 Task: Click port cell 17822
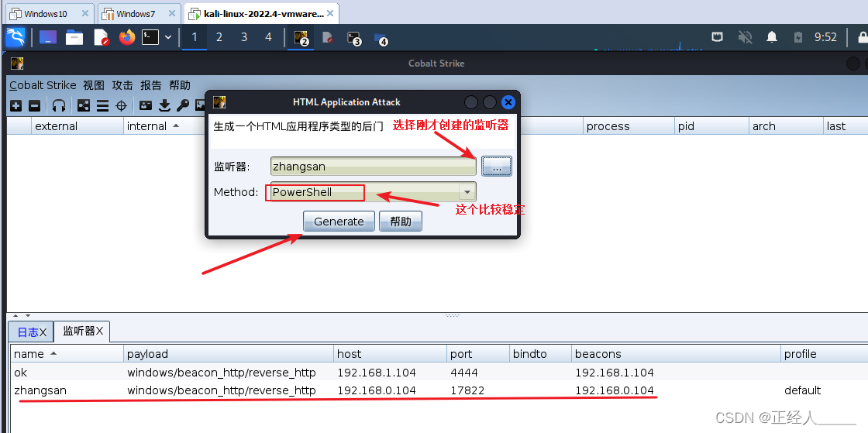467,390
